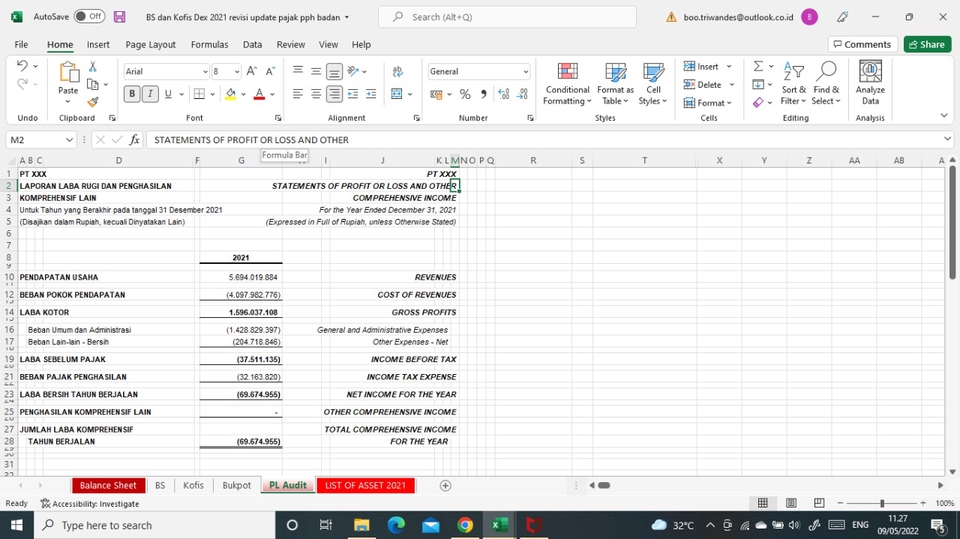The width and height of the screenshot is (960, 539).
Task: Click the zoom in plus button
Action: 923,503
